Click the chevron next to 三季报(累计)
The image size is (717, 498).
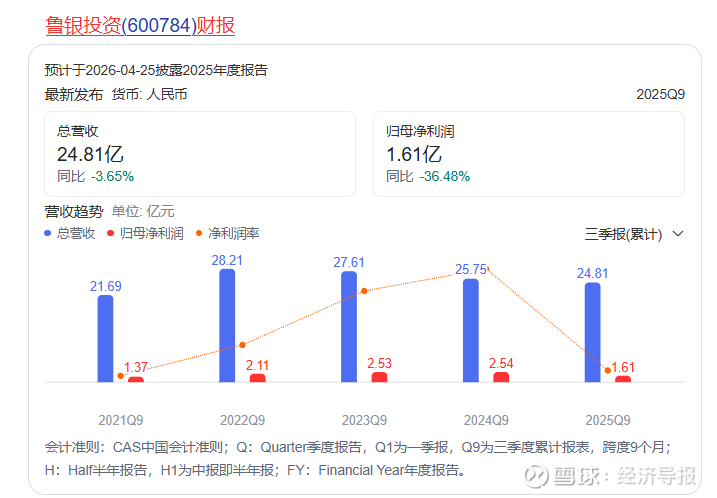click(678, 234)
